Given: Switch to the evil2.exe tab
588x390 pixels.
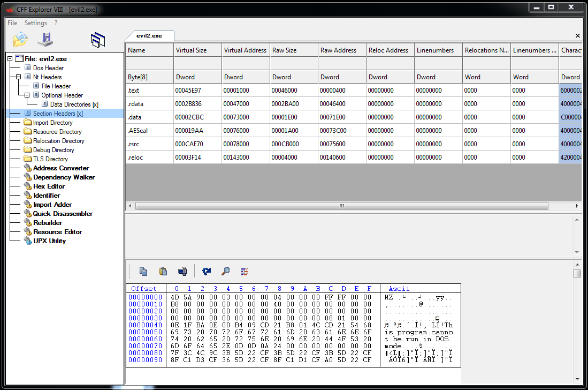Looking at the screenshot, I should (x=149, y=36).
